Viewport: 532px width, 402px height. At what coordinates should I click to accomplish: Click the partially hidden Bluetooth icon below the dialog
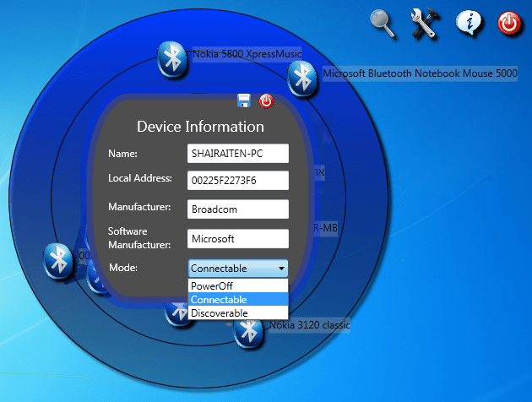[177, 314]
